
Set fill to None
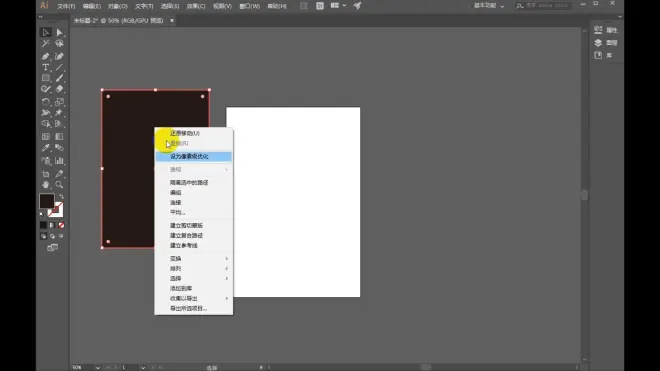tap(61, 225)
